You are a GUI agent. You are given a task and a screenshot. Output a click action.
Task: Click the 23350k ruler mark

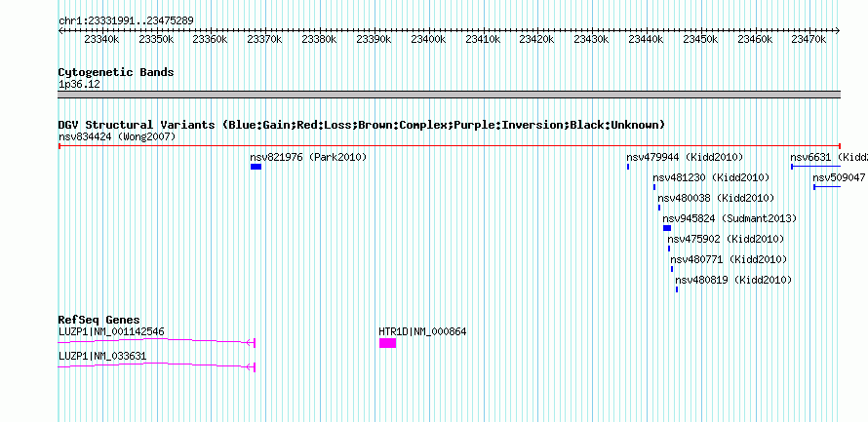[x=156, y=39]
